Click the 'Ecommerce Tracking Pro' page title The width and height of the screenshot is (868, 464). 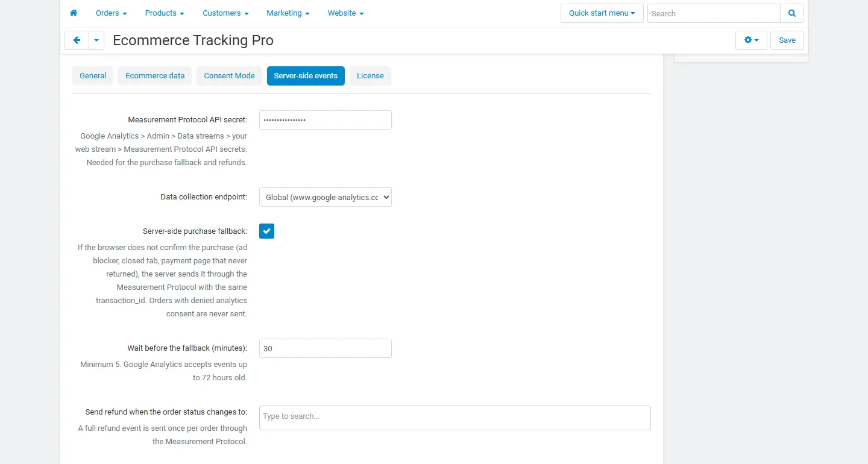pyautogui.click(x=193, y=40)
